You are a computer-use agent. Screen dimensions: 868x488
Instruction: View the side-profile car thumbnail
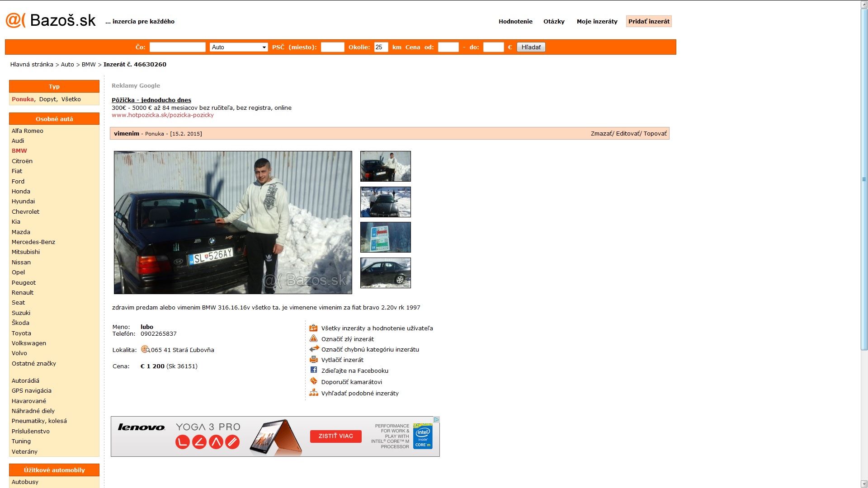click(x=385, y=272)
